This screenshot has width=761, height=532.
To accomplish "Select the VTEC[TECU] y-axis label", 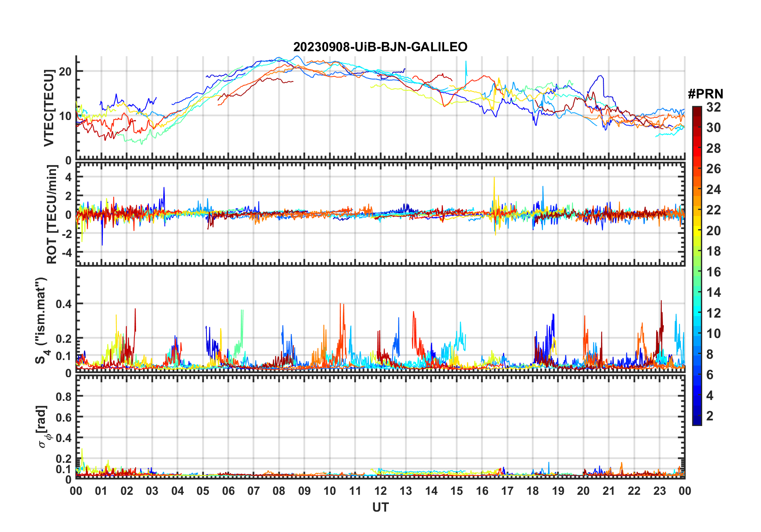I will click(49, 108).
